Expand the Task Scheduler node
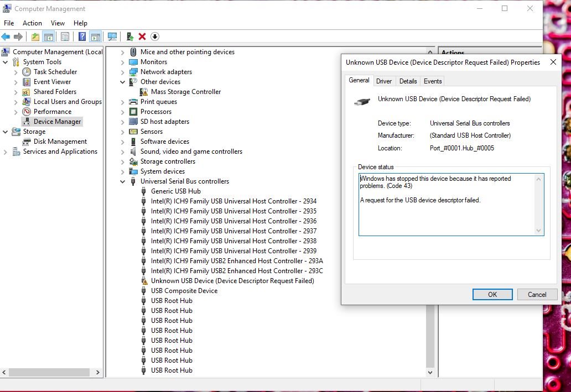The image size is (571, 392). point(16,72)
